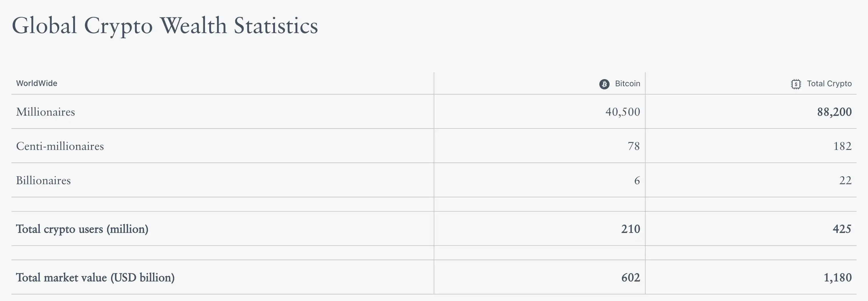This screenshot has height=301, width=868.
Task: Click the Total market value (USD billion) label
Action: [95, 278]
